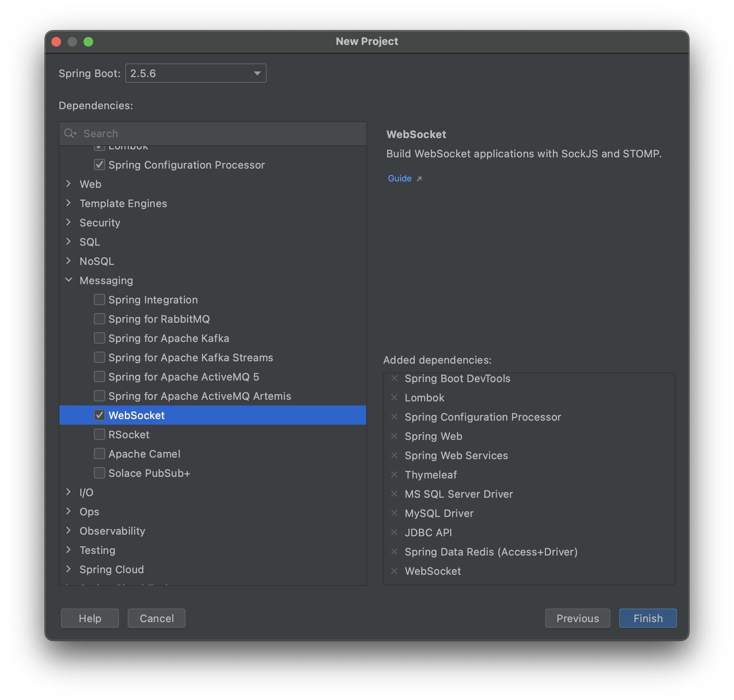The width and height of the screenshot is (734, 700).
Task: Enable the Spring Integration checkbox
Action: pos(100,299)
